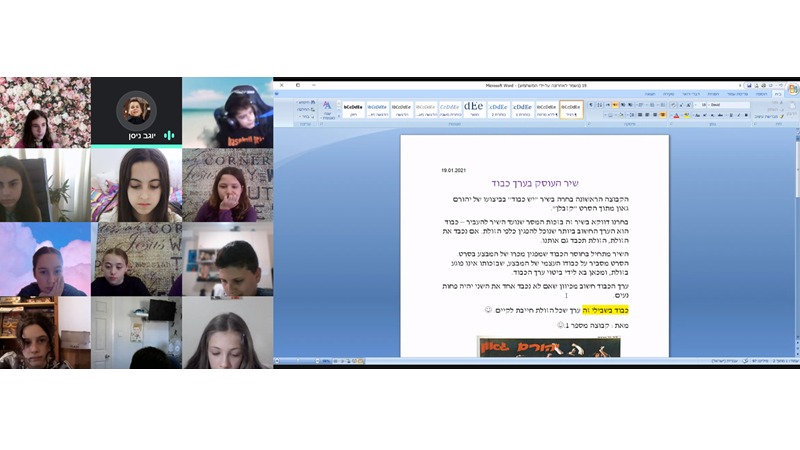
Task: Click the Shrink Font icon
Action: [x=681, y=105]
